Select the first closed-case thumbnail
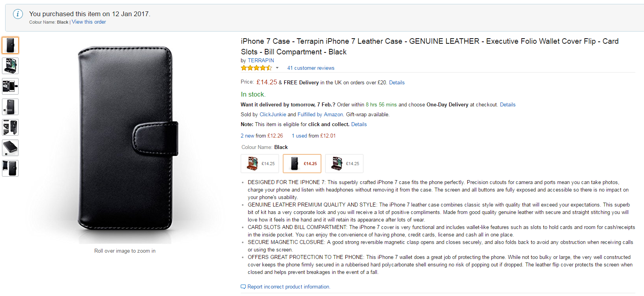The height and width of the screenshot is (296, 644). 10,45
